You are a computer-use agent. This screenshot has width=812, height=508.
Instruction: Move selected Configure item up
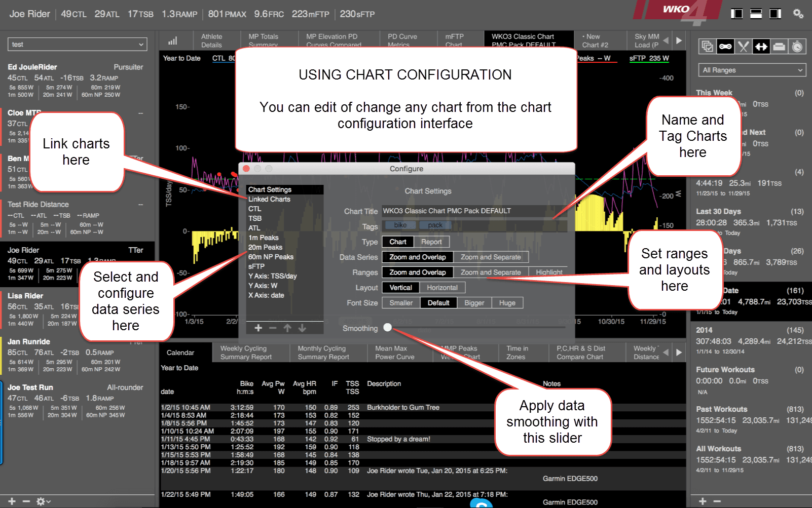pyautogui.click(x=287, y=328)
